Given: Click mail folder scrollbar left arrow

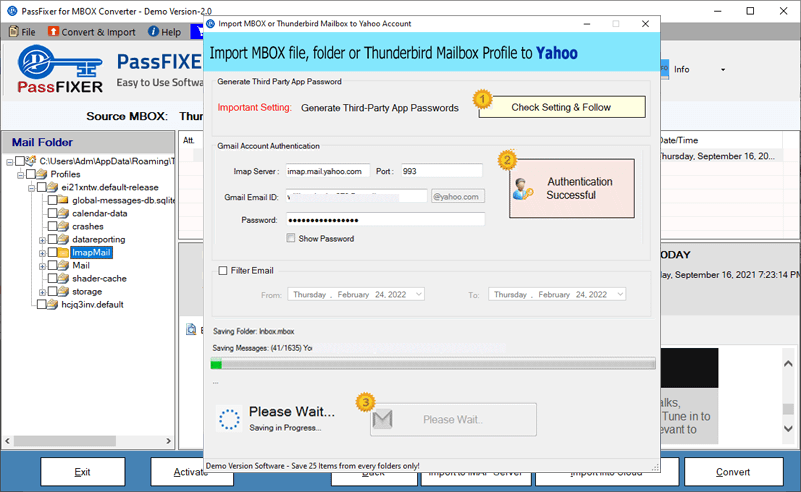Looking at the screenshot, I should point(7,440).
